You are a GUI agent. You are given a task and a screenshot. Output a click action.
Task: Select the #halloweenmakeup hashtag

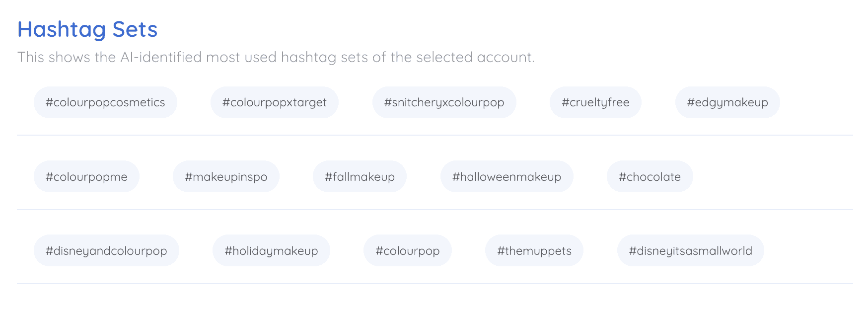pyautogui.click(x=507, y=176)
